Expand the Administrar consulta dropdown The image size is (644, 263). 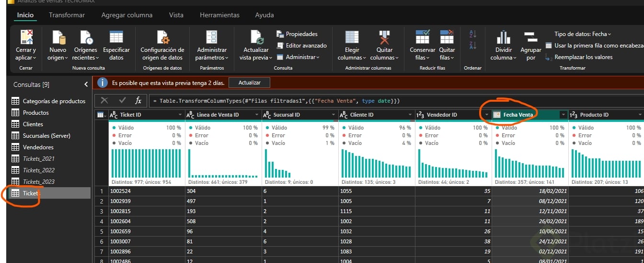[x=298, y=57]
